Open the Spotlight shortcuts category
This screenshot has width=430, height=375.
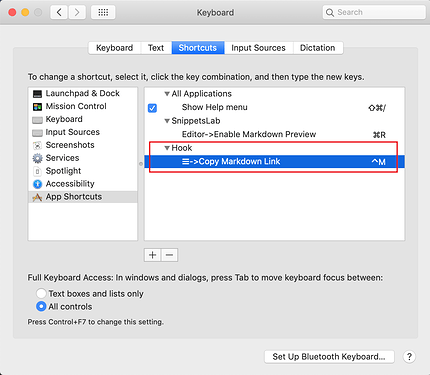[x=63, y=171]
